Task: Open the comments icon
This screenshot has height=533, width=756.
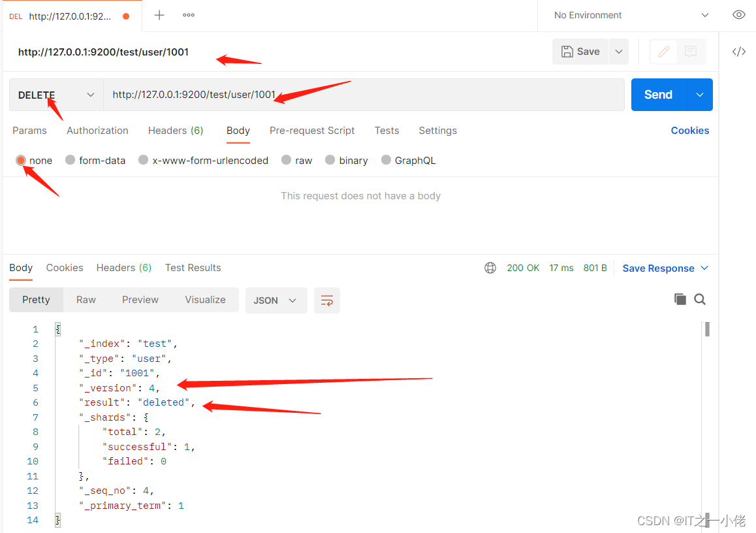Action: click(691, 52)
